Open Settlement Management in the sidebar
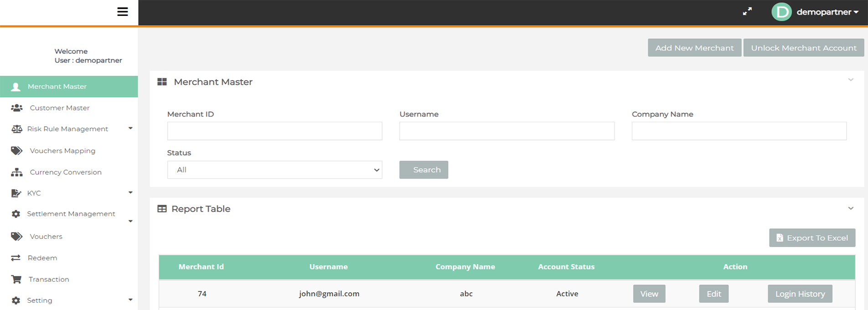 click(71, 214)
